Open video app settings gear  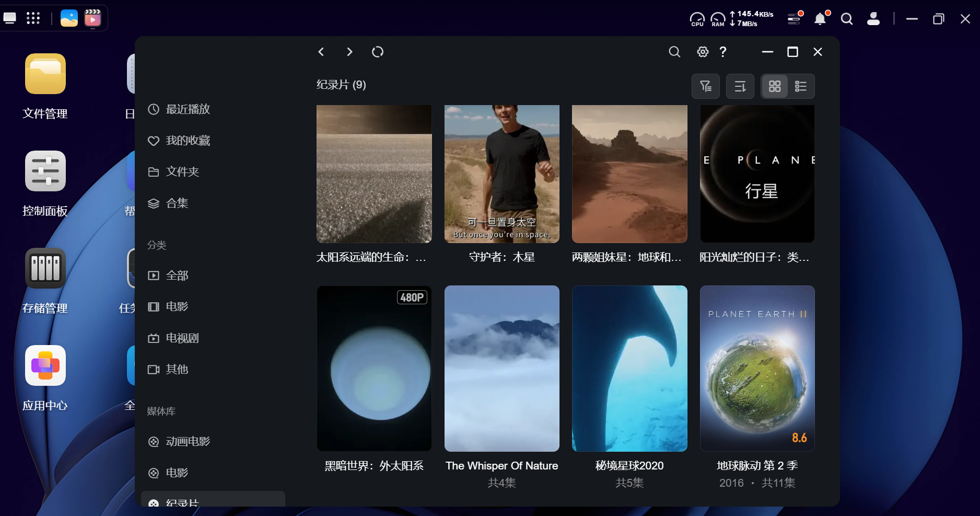(x=703, y=52)
